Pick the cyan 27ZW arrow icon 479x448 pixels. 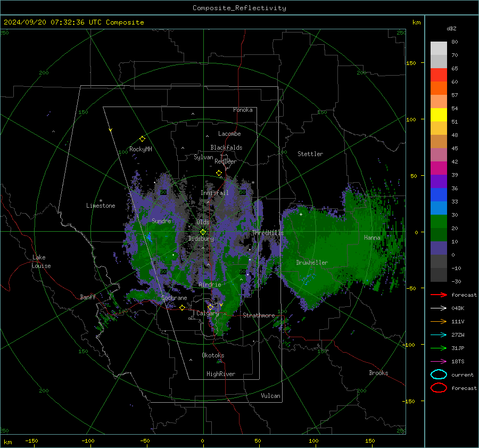(439, 335)
